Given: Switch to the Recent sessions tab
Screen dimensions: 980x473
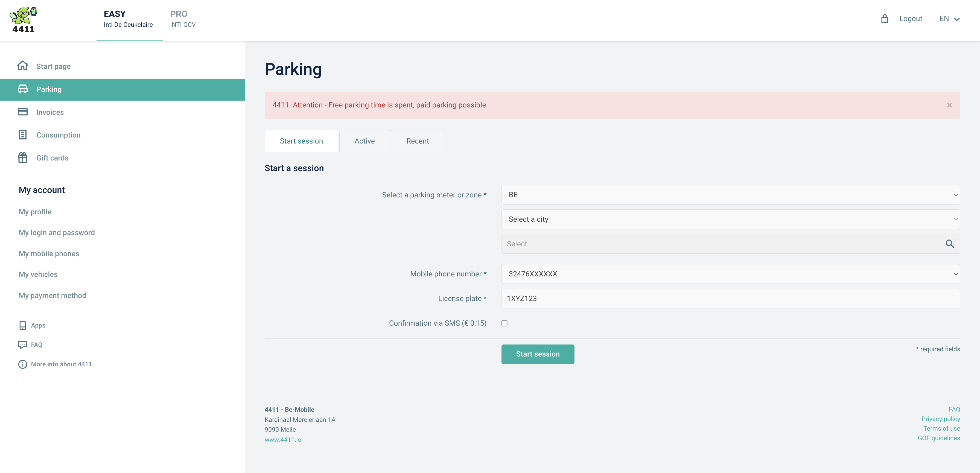Looking at the screenshot, I should [417, 141].
